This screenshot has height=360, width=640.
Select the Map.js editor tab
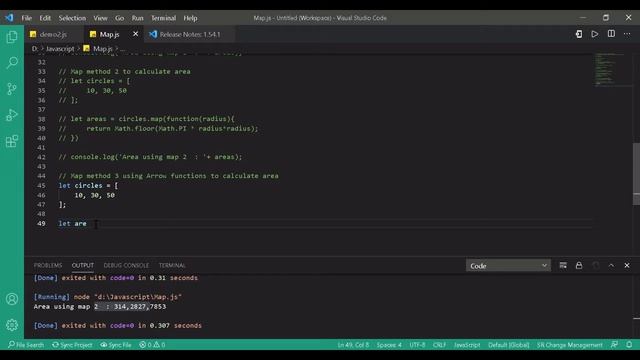coord(109,34)
